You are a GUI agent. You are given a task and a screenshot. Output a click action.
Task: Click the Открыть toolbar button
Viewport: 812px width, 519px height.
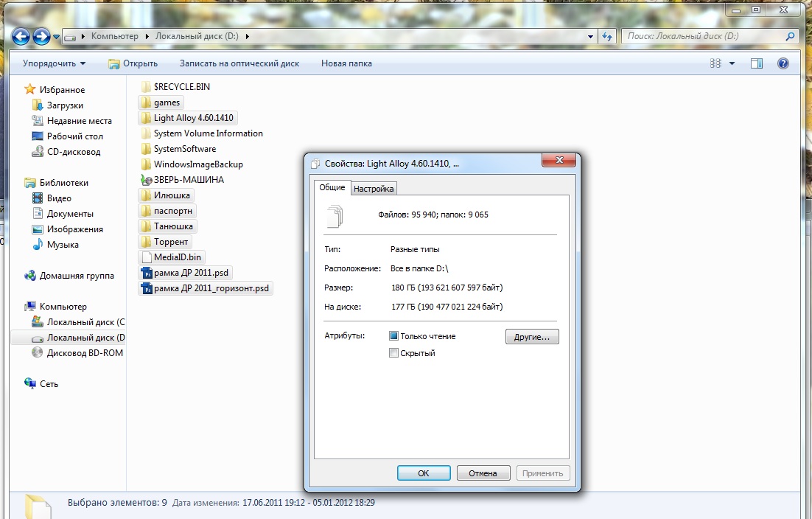(x=133, y=63)
